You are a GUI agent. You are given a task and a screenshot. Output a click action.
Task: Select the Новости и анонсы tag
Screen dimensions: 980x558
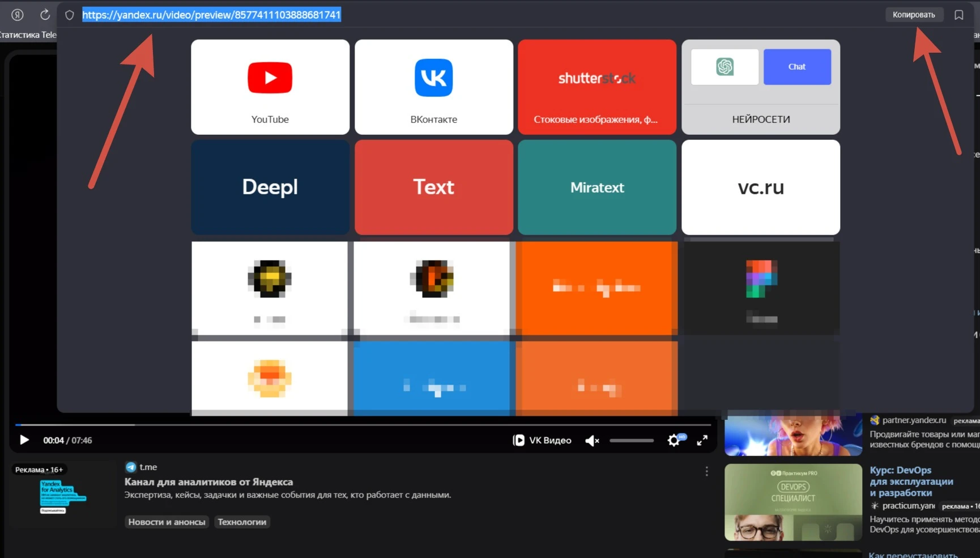pyautogui.click(x=167, y=522)
